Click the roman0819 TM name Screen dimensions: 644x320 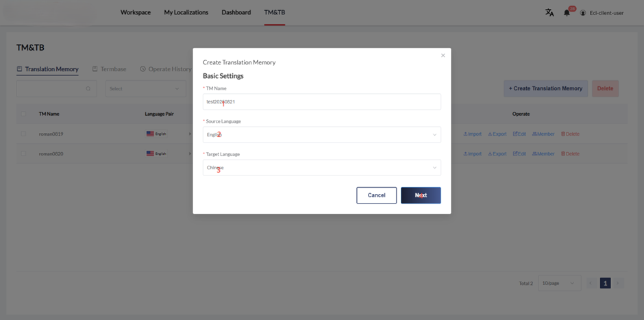pyautogui.click(x=51, y=134)
